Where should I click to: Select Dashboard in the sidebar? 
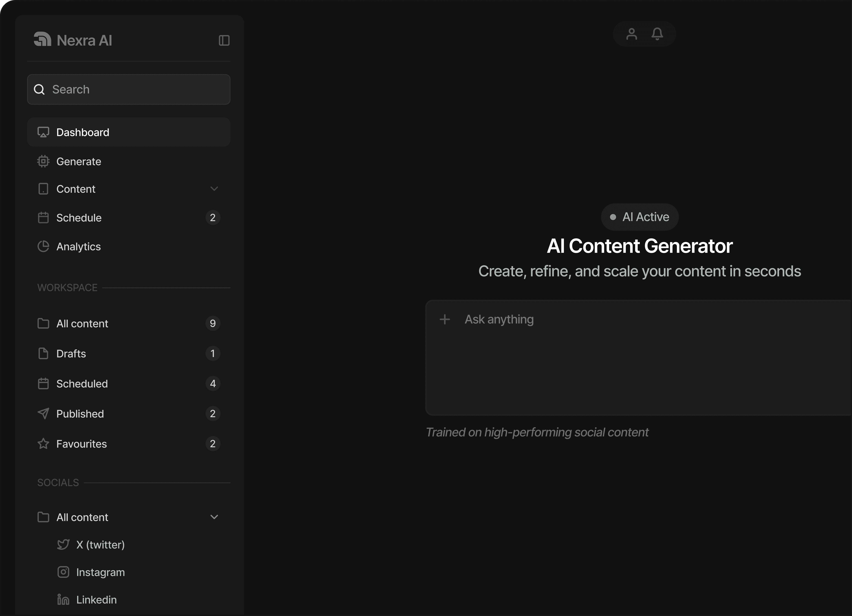[83, 133]
